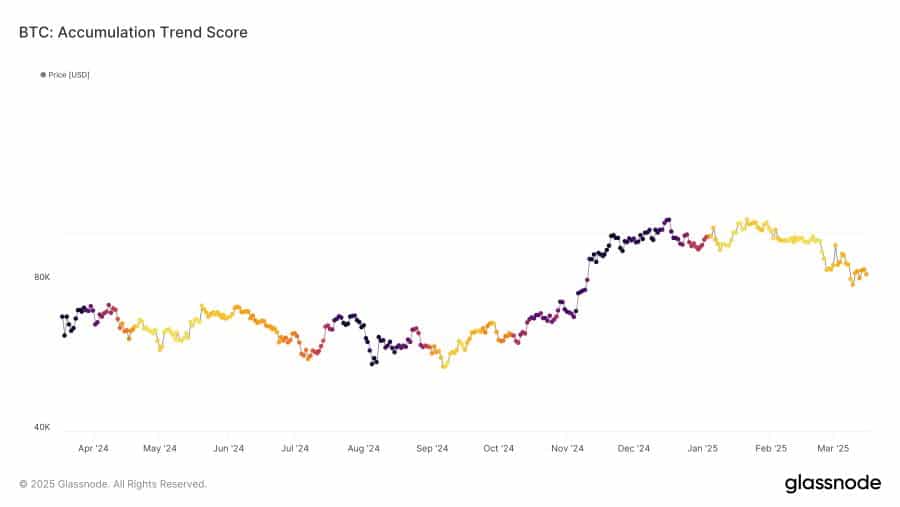Select the May '24 x-axis label

(160, 449)
